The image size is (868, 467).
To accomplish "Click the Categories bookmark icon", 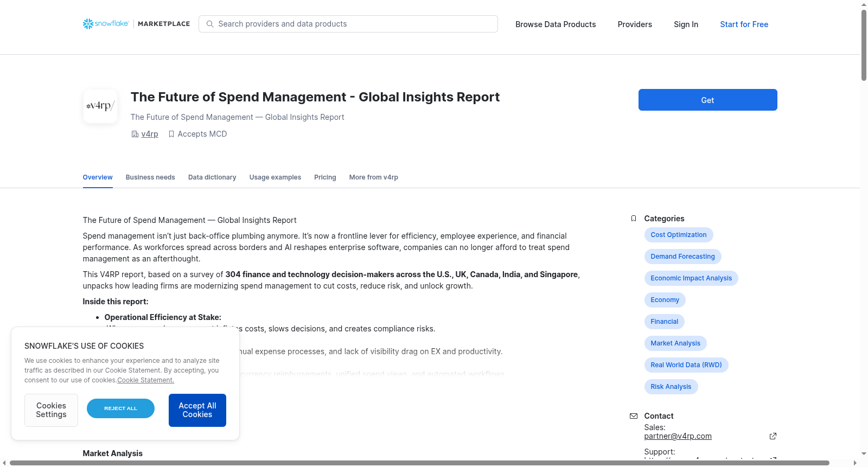I will coord(634,219).
